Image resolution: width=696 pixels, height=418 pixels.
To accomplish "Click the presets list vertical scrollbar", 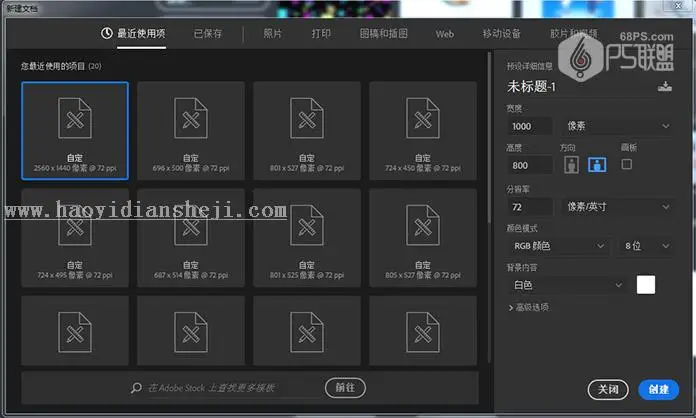I will (490, 138).
